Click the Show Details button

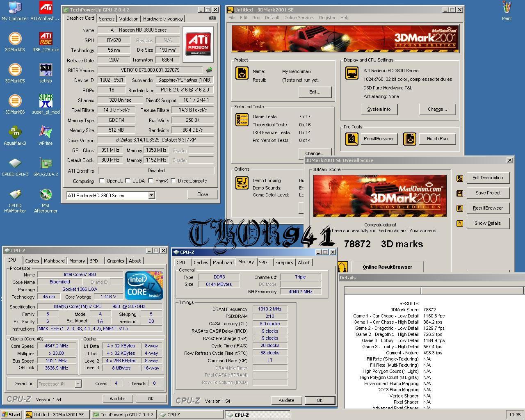488,223
